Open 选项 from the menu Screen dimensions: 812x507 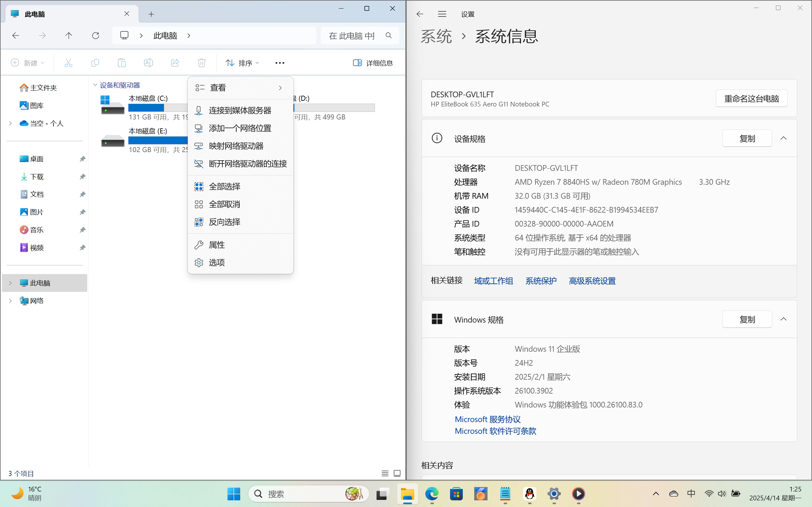(217, 263)
